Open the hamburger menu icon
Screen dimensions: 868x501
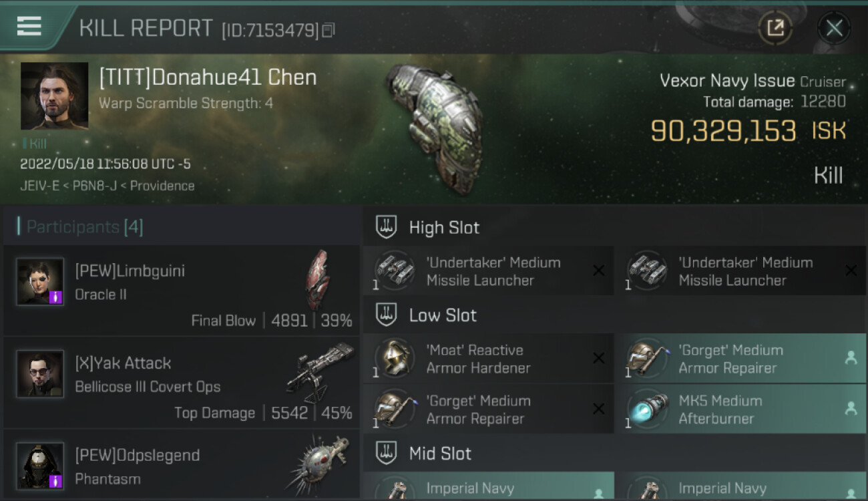click(x=29, y=26)
